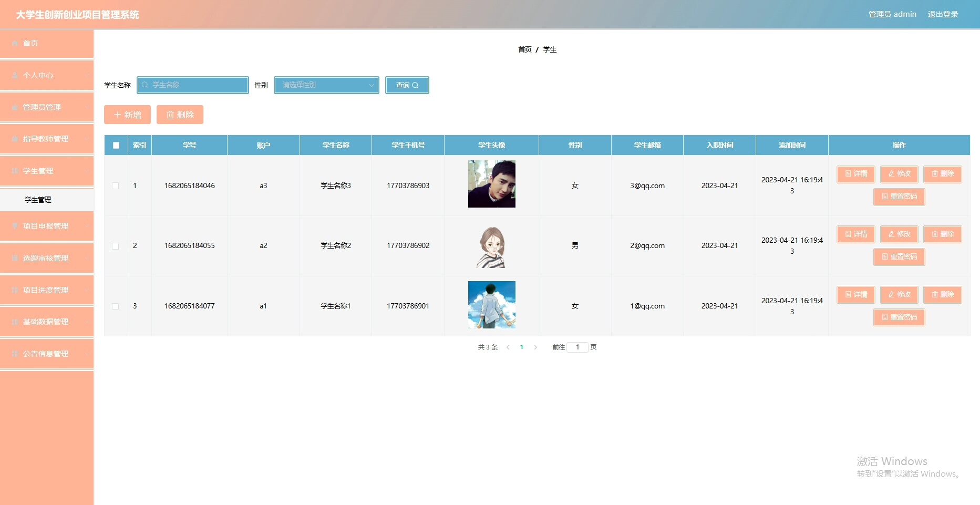Expand the 项目进度管理 menu chevron
Image resolution: width=980 pixels, height=505 pixels.
click(86, 290)
